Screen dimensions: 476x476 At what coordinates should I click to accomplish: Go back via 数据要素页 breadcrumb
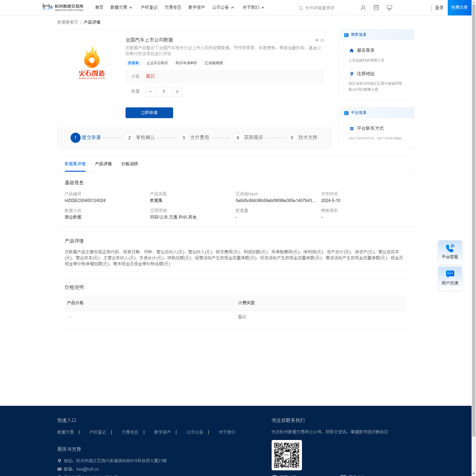coord(68,22)
